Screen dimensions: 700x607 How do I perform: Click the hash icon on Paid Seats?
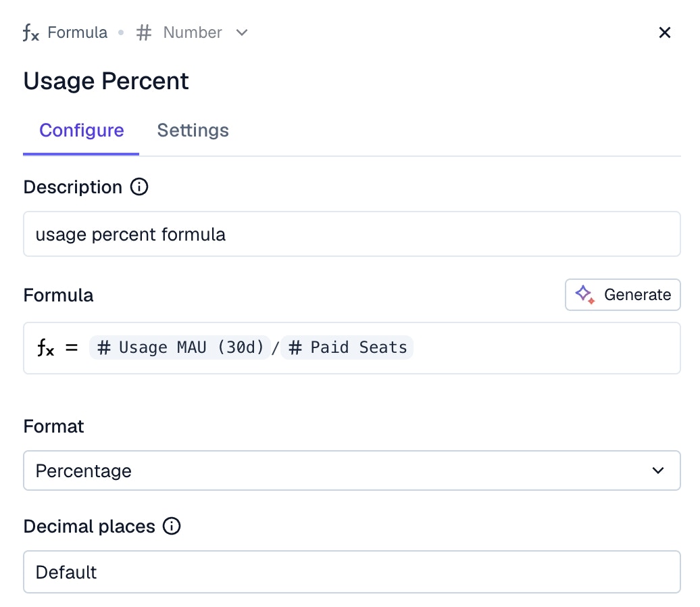pos(295,348)
